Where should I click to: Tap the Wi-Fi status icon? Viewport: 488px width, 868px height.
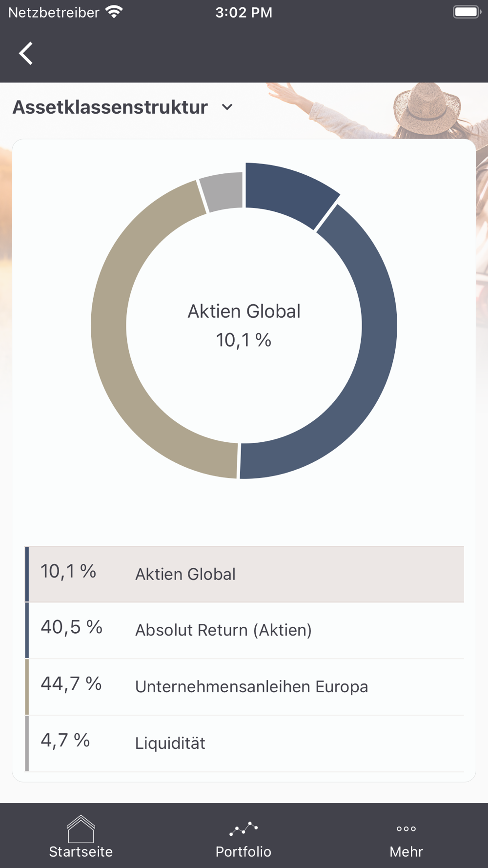[x=114, y=12]
